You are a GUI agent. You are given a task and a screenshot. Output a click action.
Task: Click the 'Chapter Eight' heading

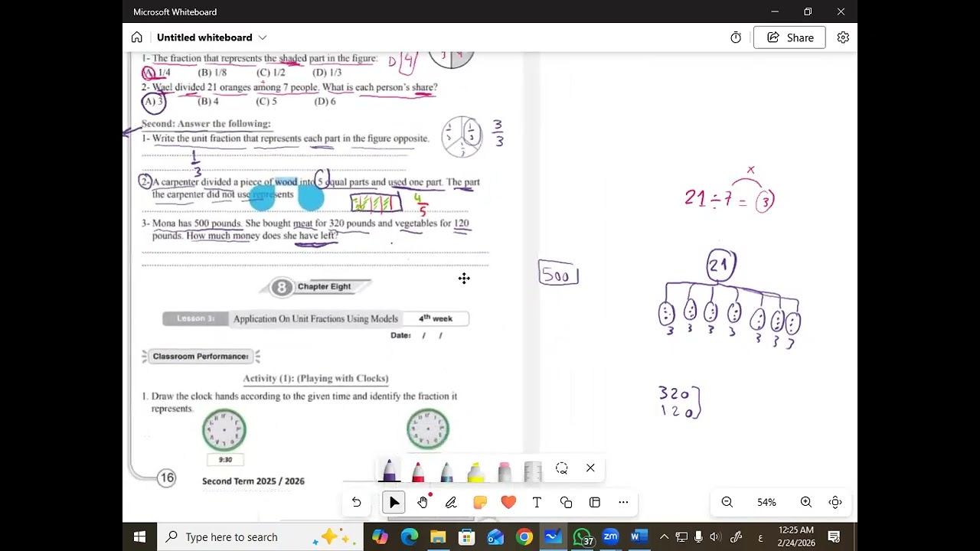pyautogui.click(x=324, y=286)
